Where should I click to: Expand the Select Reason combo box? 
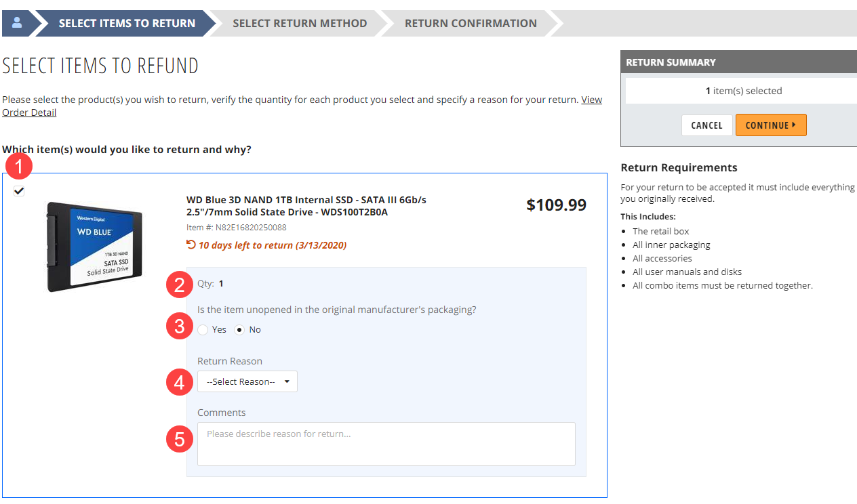pyautogui.click(x=247, y=381)
